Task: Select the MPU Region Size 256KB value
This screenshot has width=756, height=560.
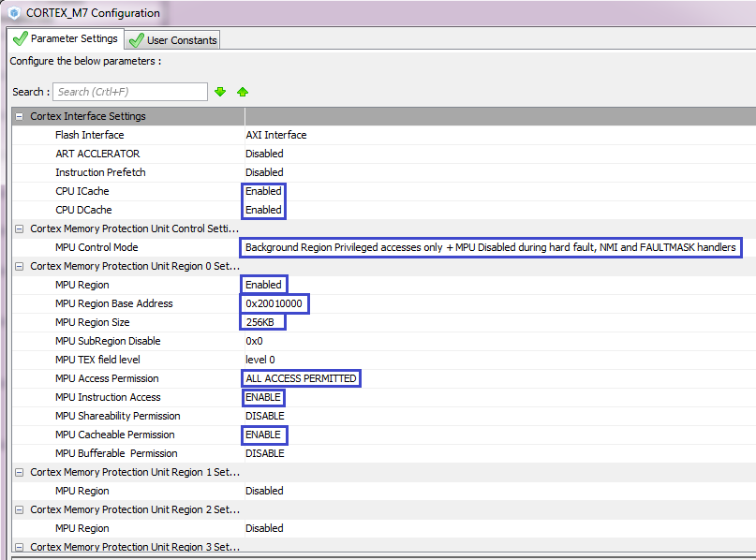Action: (262, 322)
